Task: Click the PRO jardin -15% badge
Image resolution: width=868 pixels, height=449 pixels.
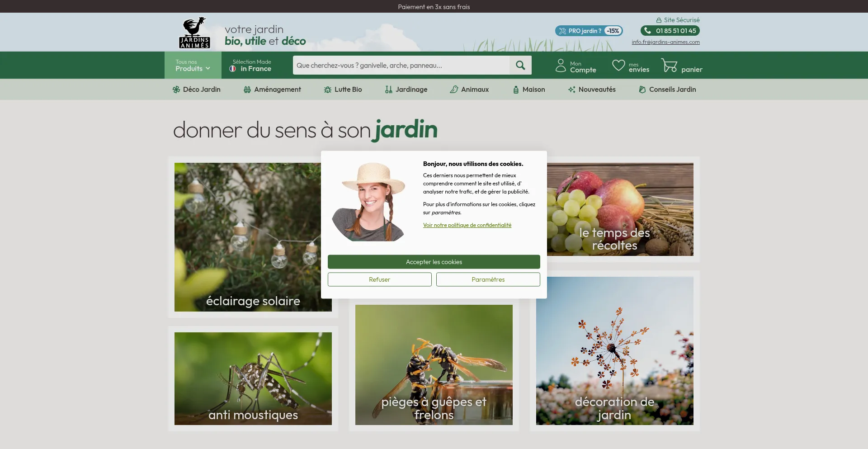Action: click(x=589, y=31)
